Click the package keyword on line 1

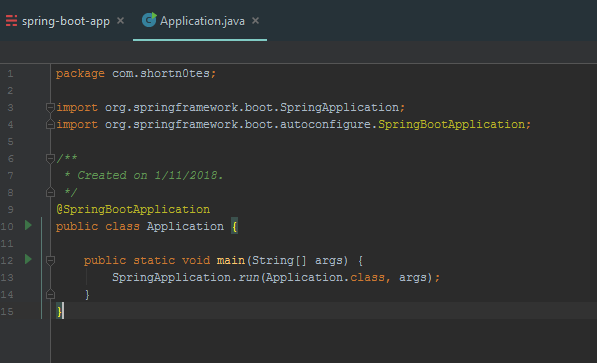[80, 73]
